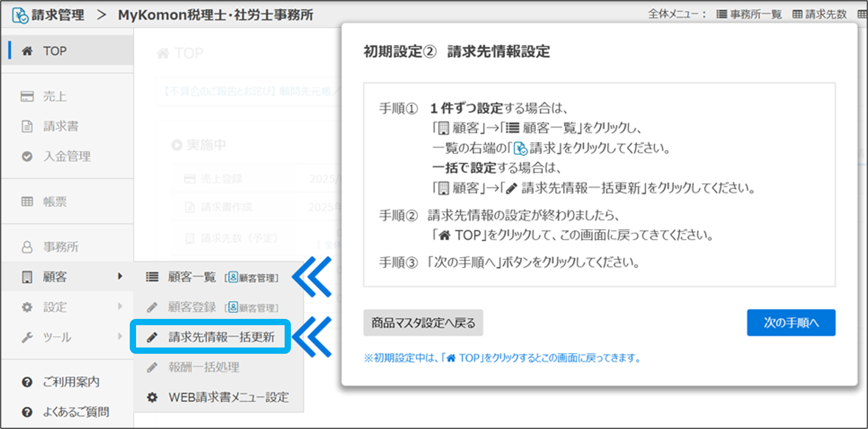Click the 請求書 document icon
The height and width of the screenshot is (429, 868).
27,127
